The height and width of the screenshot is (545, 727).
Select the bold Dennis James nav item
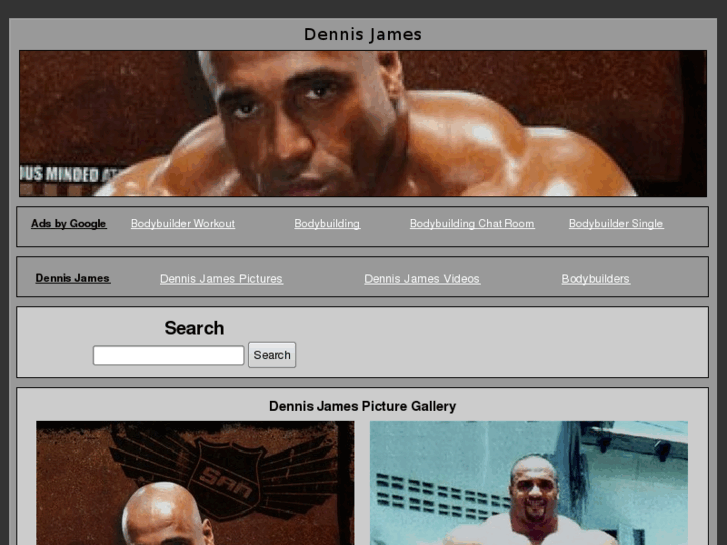click(73, 278)
